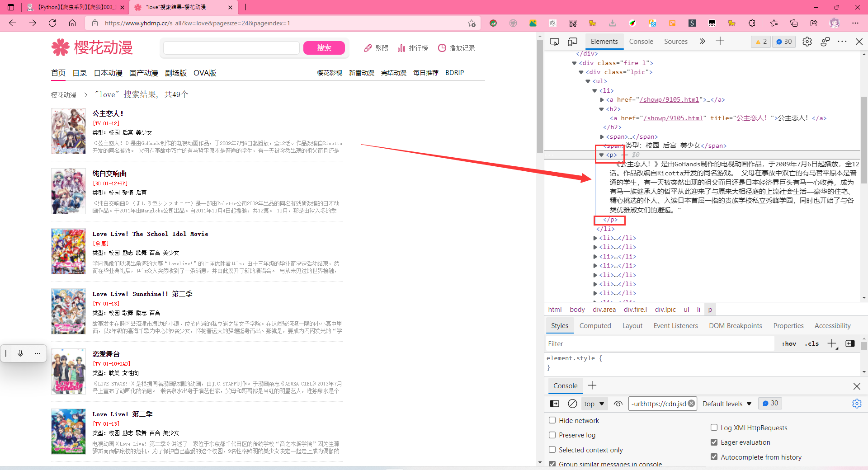868x470 pixels.
Task: Toggle :hov element state button
Action: [789, 343]
